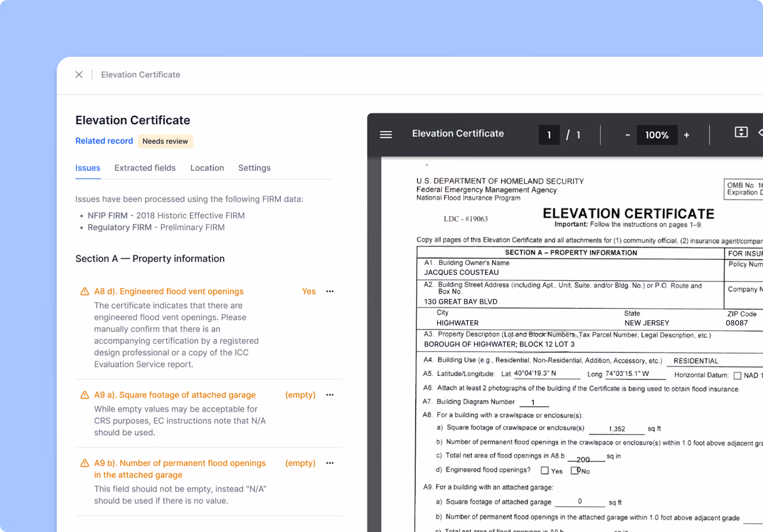
Task: Click state value 'NEW JERSEY' in the document
Action: [647, 323]
